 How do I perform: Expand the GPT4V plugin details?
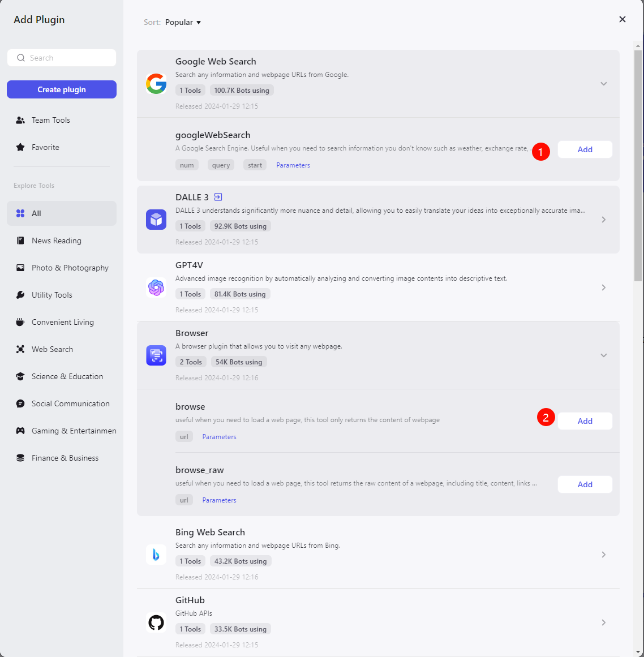click(x=604, y=287)
